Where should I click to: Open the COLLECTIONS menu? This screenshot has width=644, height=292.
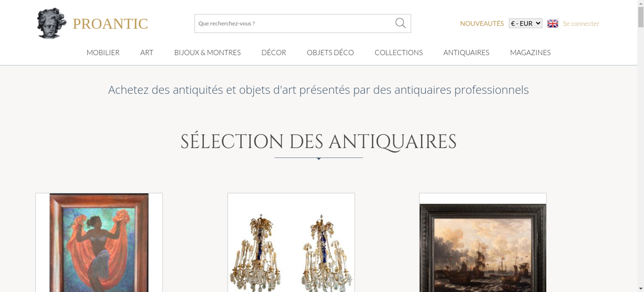pos(399,52)
